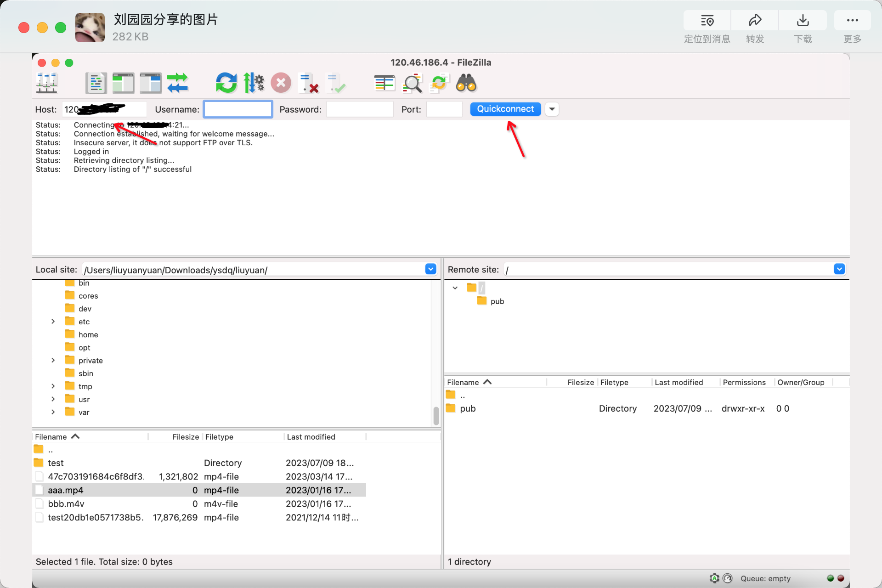This screenshot has width=882, height=588.
Task: Refresh the file and folder lists
Action: (x=226, y=83)
